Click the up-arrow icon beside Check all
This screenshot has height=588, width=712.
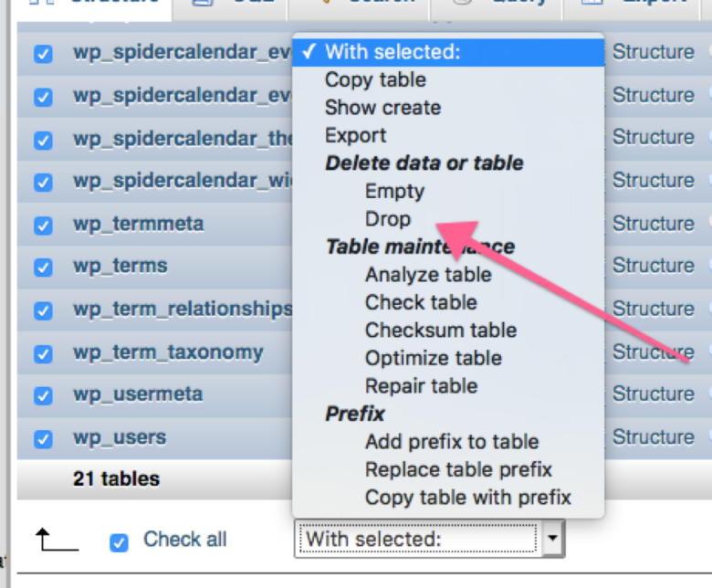[57, 540]
